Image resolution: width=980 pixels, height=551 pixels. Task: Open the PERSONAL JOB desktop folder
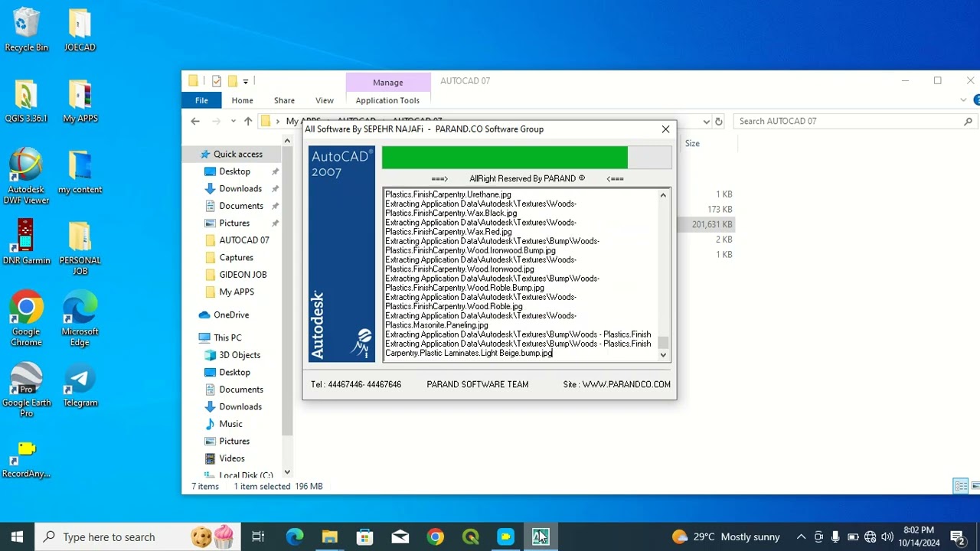click(80, 248)
